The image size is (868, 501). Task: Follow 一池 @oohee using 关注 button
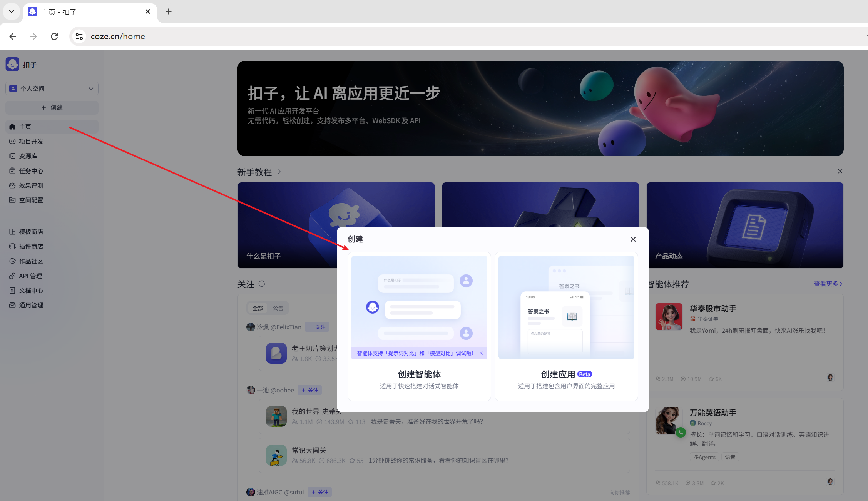pyautogui.click(x=309, y=390)
